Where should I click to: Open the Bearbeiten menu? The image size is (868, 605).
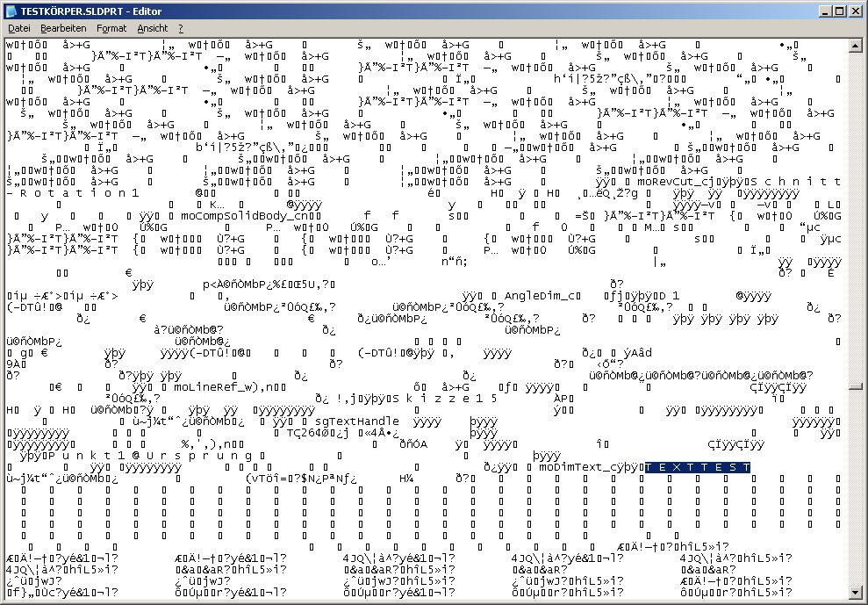click(63, 28)
